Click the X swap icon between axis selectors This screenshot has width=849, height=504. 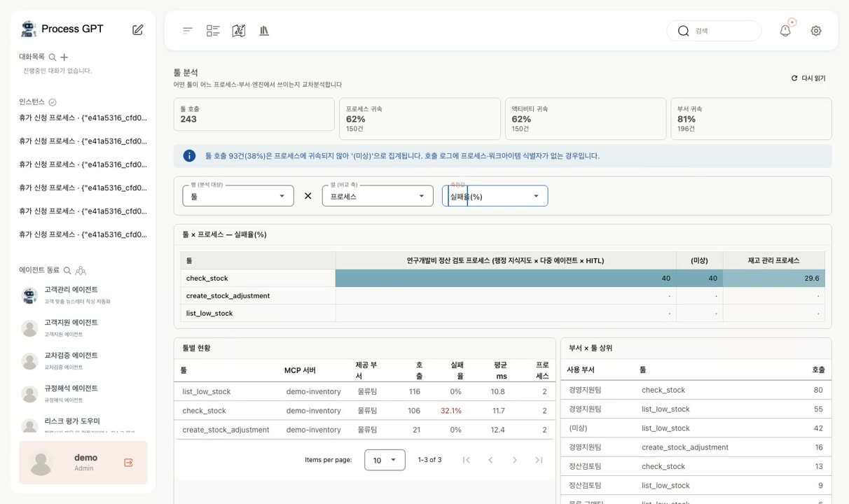click(308, 196)
